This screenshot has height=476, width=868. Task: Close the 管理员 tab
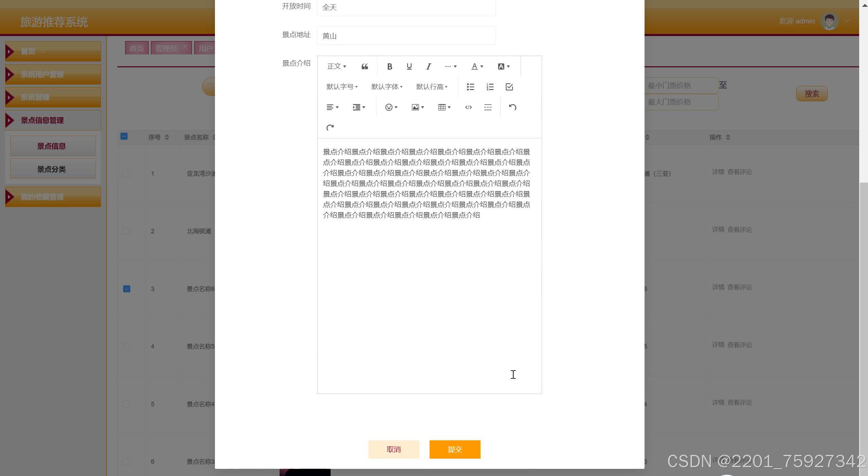tap(185, 47)
